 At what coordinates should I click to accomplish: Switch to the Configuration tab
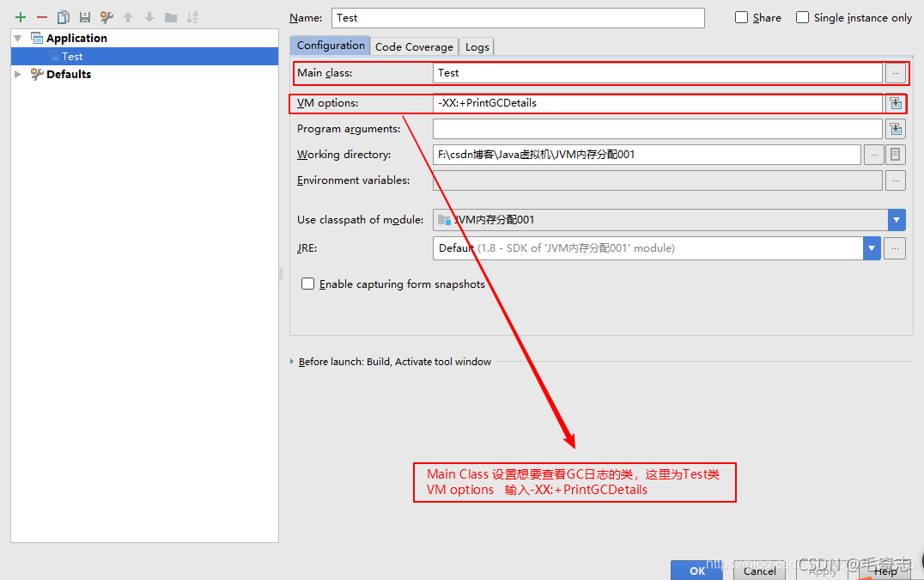point(330,46)
